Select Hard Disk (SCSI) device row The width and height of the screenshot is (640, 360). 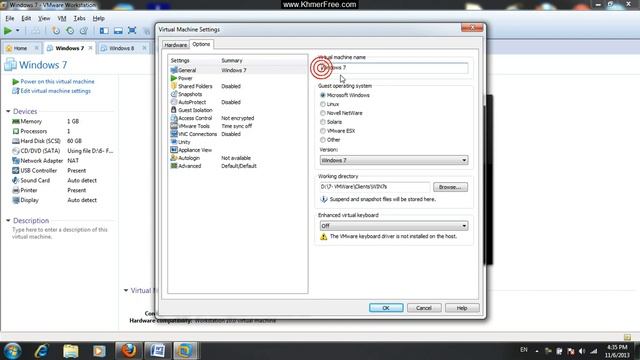point(62,141)
